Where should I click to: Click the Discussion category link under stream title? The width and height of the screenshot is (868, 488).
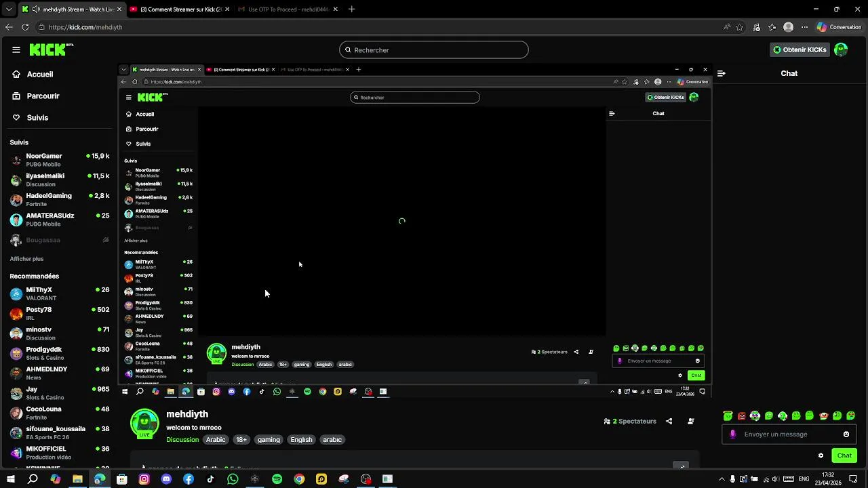point(182,440)
